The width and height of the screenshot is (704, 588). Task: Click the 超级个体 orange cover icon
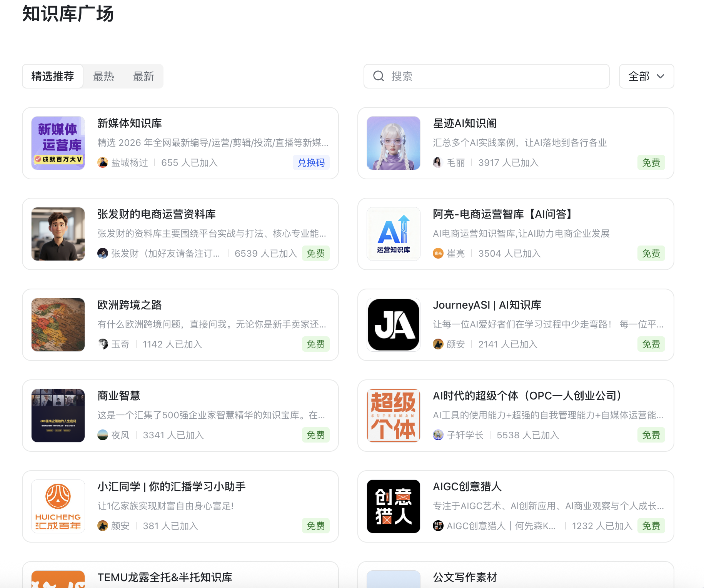click(x=393, y=416)
